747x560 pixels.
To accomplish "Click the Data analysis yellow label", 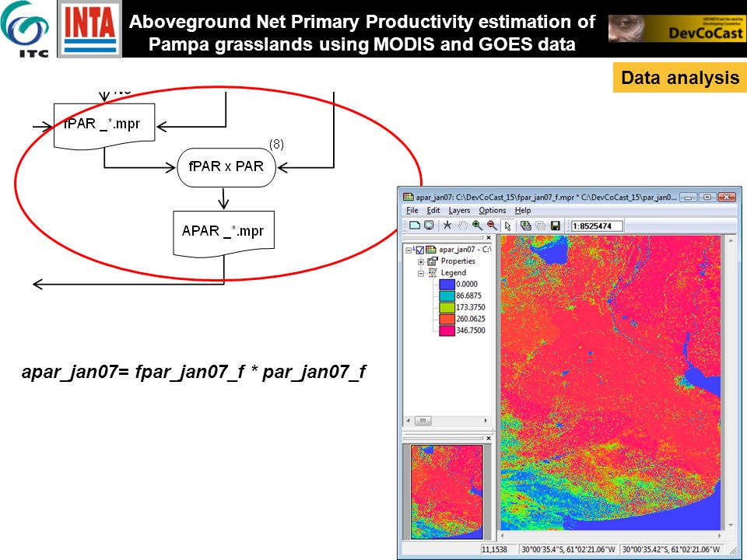I will (x=679, y=78).
